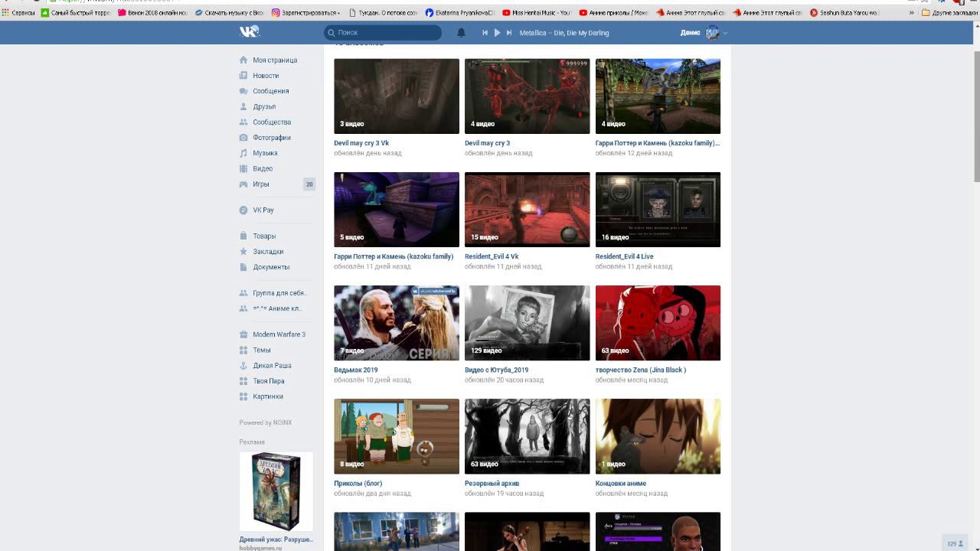
Task: Focus the Поиск search field
Action: pyautogui.click(x=383, y=32)
